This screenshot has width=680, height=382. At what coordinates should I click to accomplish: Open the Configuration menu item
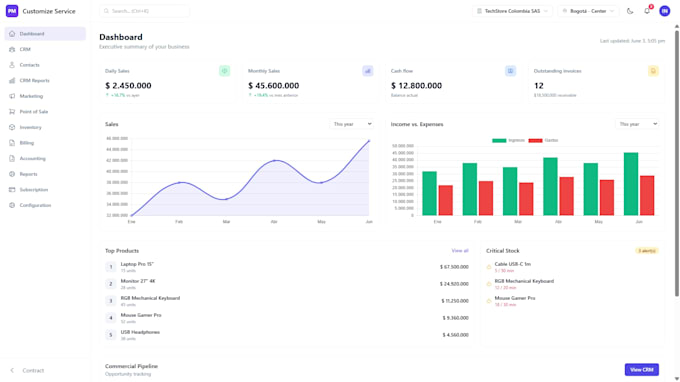(x=45, y=205)
